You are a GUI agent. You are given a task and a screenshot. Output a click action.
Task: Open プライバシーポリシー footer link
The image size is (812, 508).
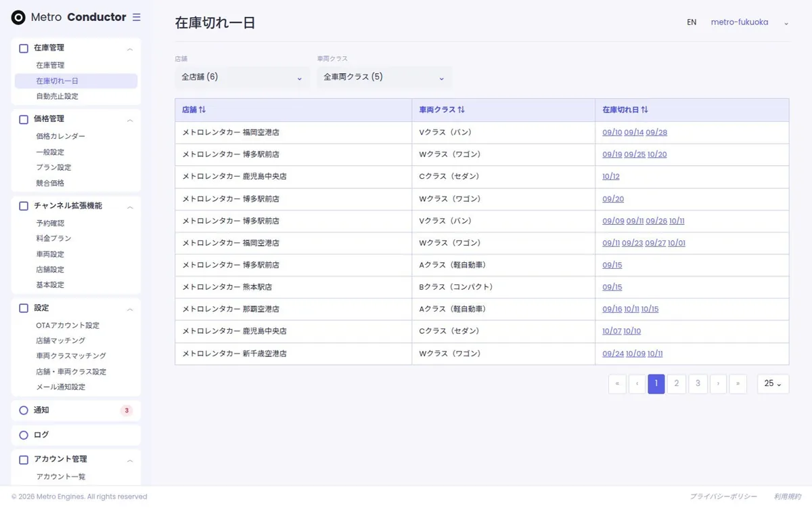pyautogui.click(x=723, y=497)
